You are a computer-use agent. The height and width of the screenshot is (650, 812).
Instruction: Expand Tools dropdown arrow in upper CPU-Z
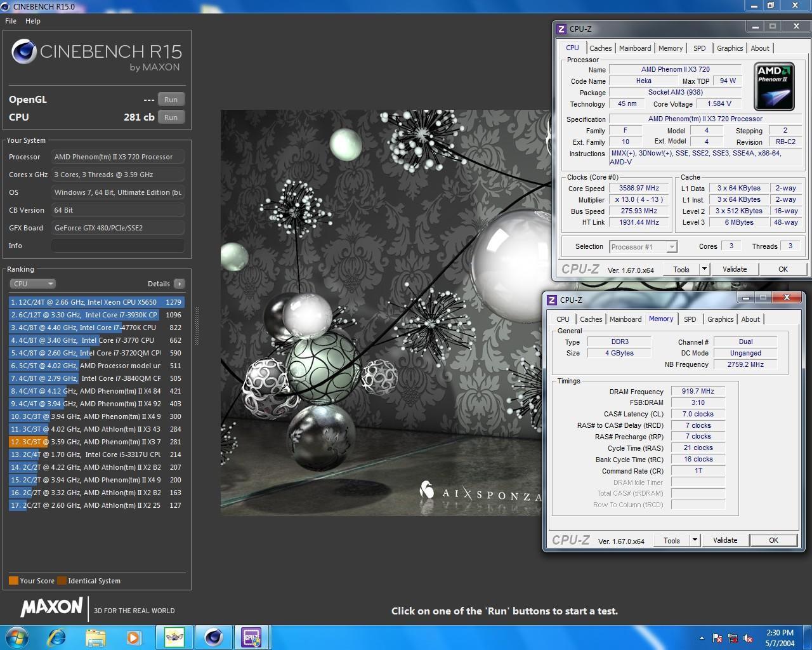tap(704, 269)
